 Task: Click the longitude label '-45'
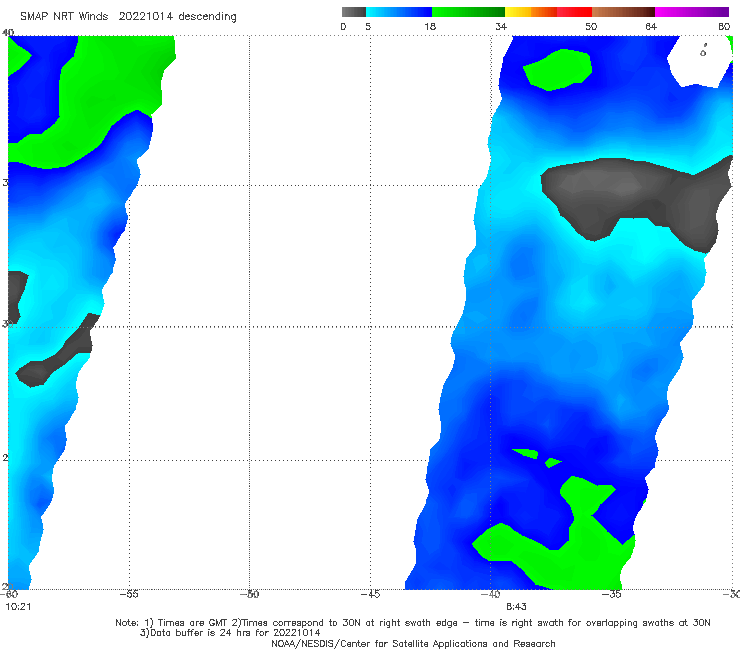[370, 594]
